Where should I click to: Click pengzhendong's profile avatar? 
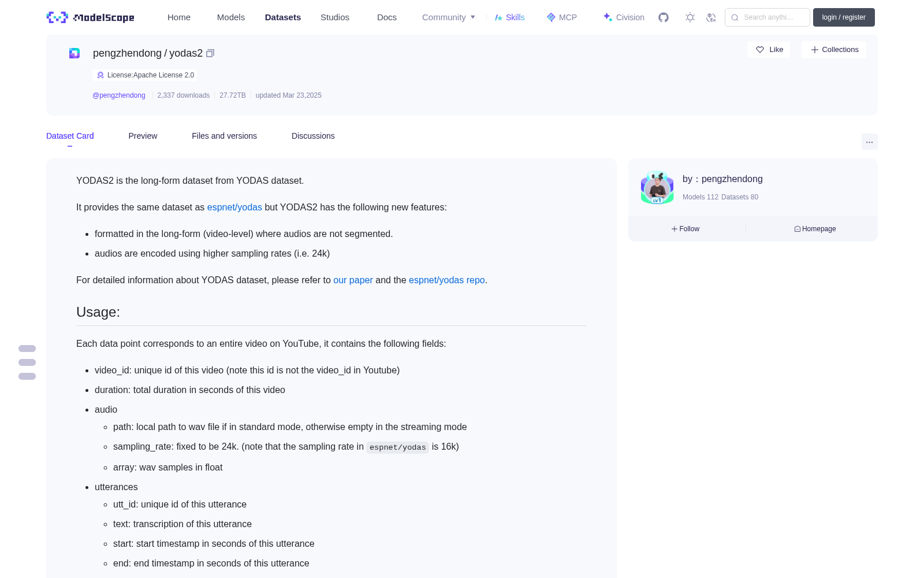point(657,187)
